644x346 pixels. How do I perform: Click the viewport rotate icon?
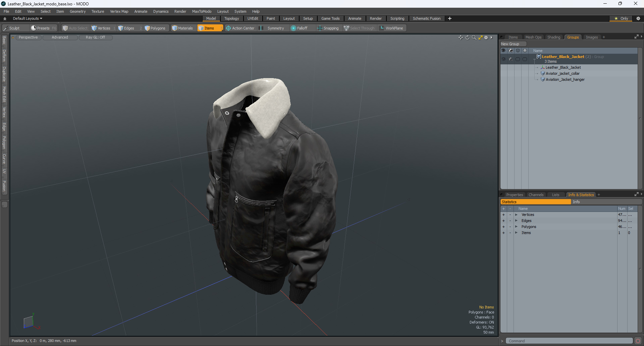pos(467,38)
